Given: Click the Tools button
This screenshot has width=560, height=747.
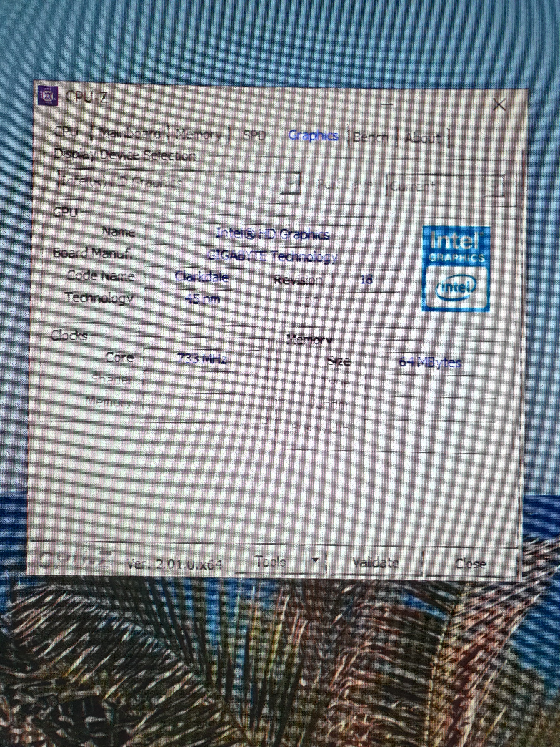Looking at the screenshot, I should [x=270, y=562].
